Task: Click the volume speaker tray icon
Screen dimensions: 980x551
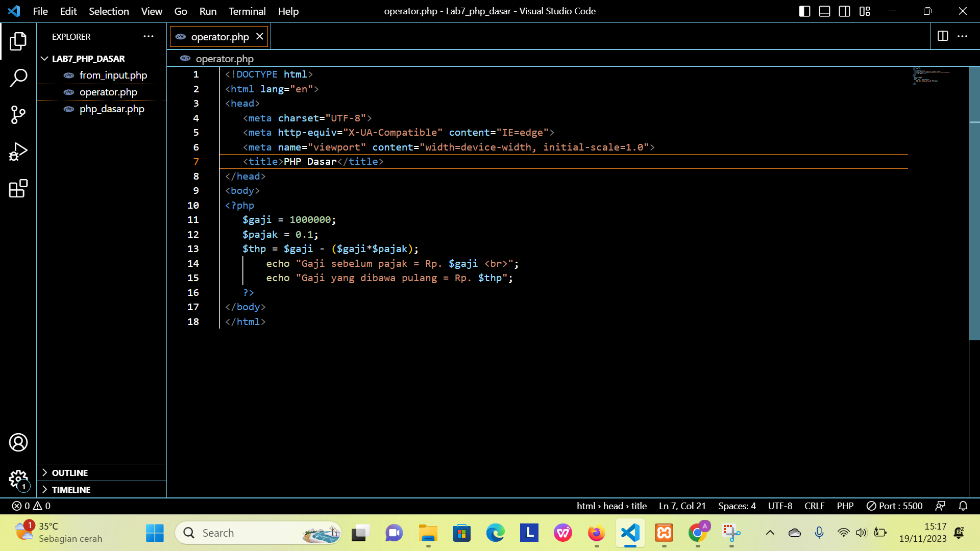Action: 861,533
